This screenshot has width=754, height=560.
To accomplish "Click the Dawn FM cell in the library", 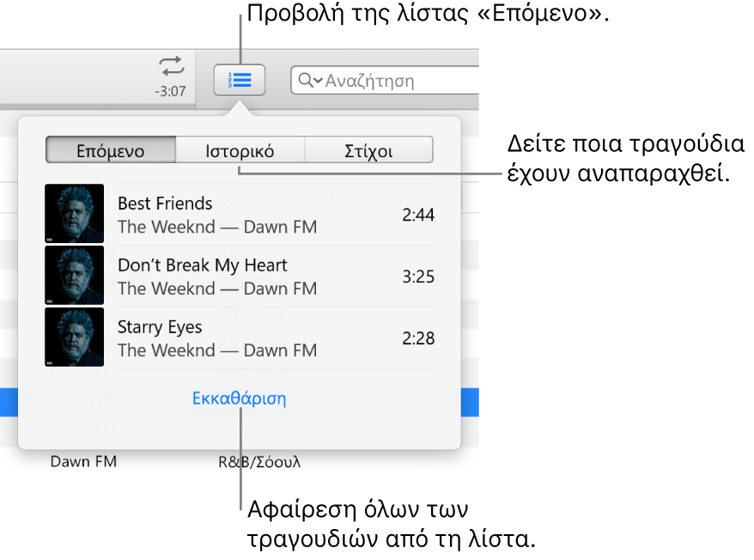I will pos(83,461).
